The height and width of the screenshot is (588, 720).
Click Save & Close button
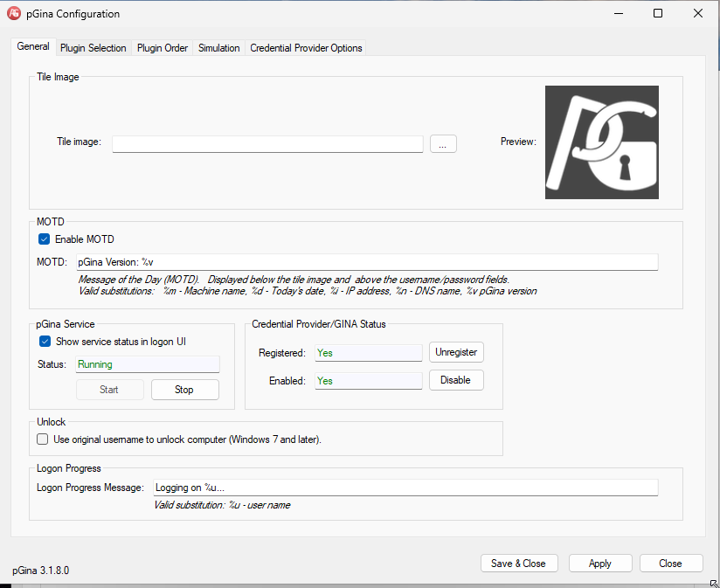pos(519,564)
